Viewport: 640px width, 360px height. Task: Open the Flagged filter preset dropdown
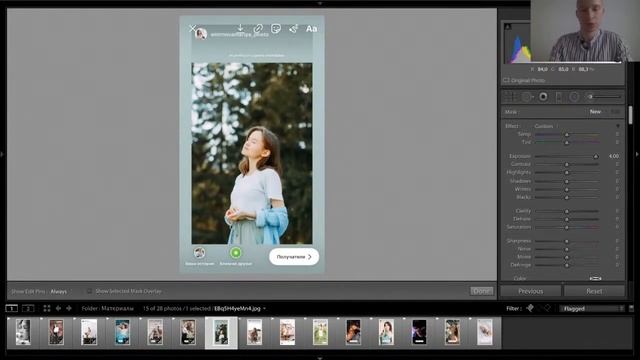pyautogui.click(x=593, y=309)
